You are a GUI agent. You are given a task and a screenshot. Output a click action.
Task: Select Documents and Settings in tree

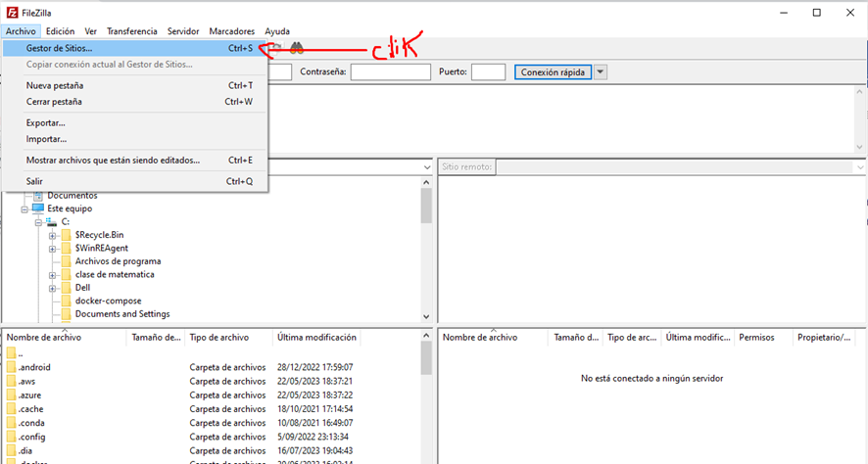(122, 314)
